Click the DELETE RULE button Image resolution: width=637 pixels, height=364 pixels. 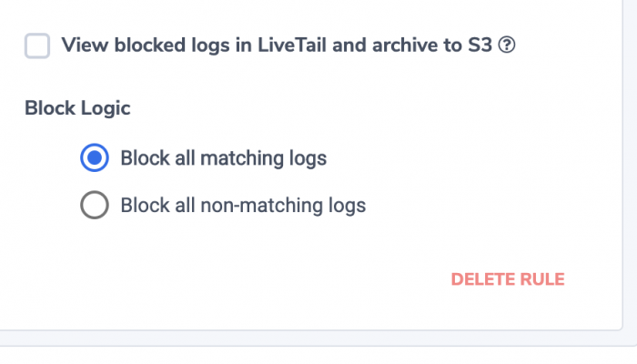coord(508,279)
